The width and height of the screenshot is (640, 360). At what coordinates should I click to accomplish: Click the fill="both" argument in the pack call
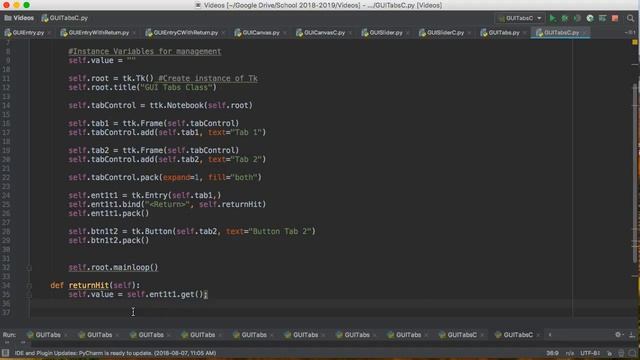pos(233,177)
